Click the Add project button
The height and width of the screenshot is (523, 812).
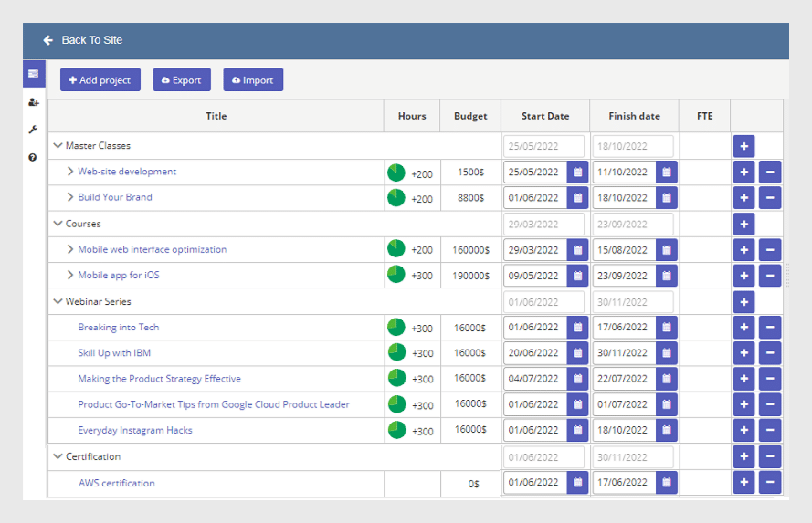[100, 79]
